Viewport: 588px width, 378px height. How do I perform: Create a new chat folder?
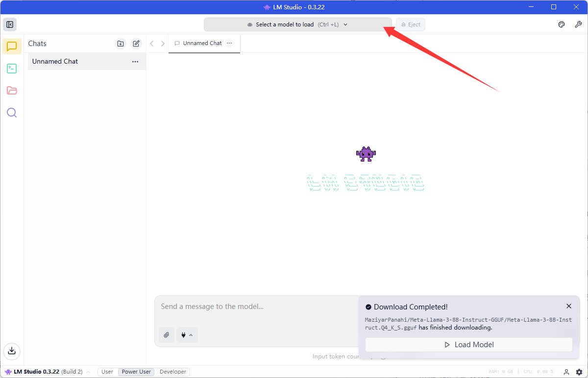pos(121,44)
